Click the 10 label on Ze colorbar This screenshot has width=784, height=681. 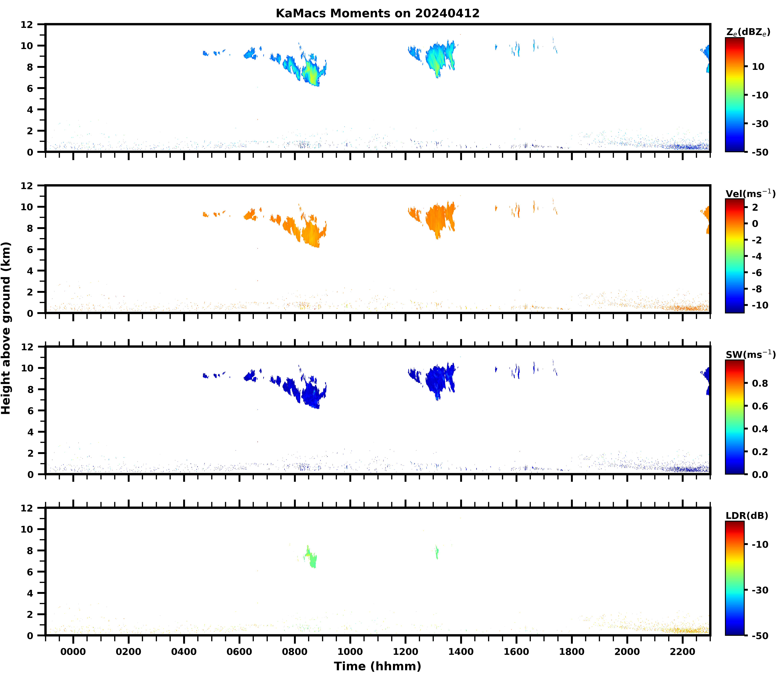click(x=758, y=66)
